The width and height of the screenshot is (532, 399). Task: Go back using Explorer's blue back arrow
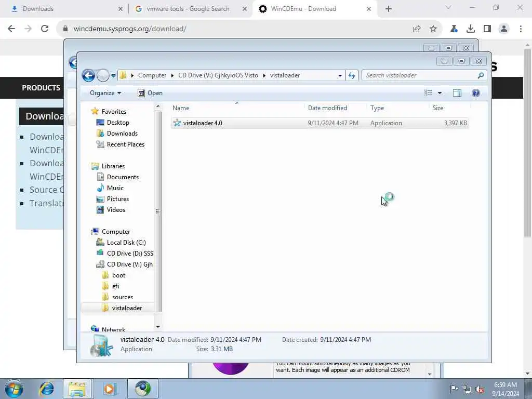click(x=88, y=75)
